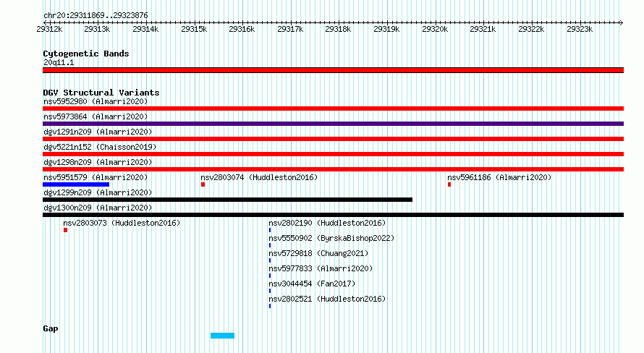The height and width of the screenshot is (353, 644).
Task: Click the 29322k ruler position
Action: coord(531,29)
